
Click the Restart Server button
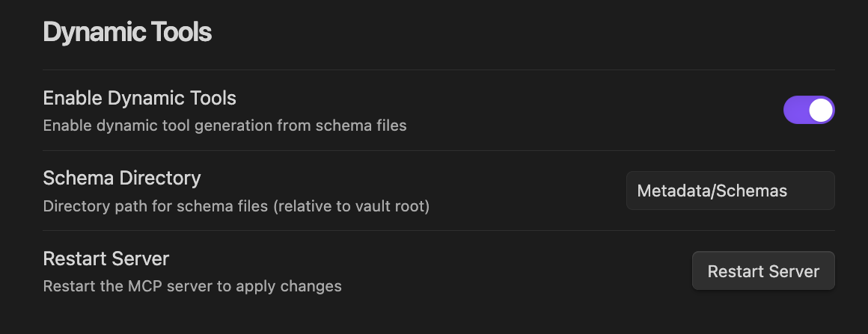(x=763, y=271)
